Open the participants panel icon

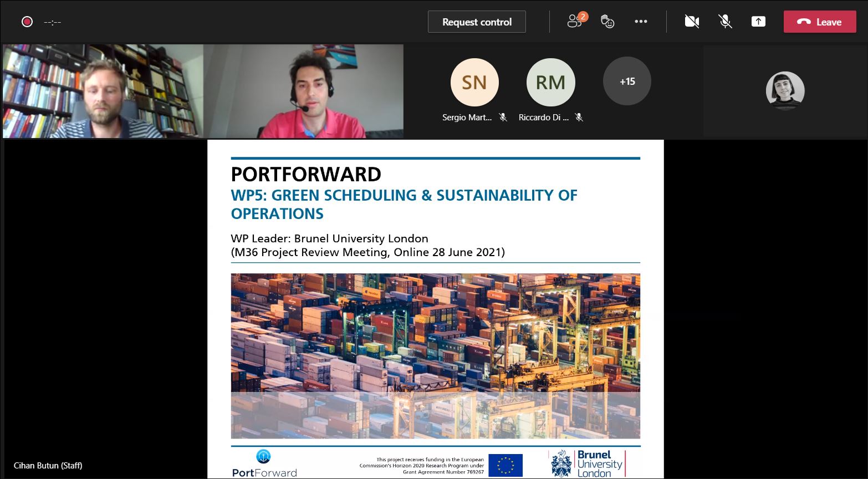575,21
